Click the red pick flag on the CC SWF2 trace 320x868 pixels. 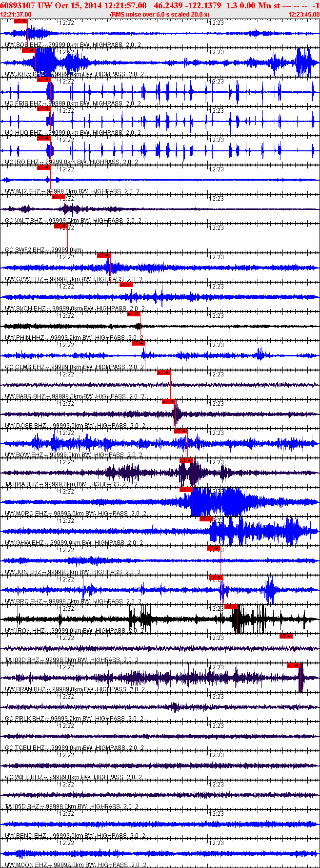click(x=61, y=226)
